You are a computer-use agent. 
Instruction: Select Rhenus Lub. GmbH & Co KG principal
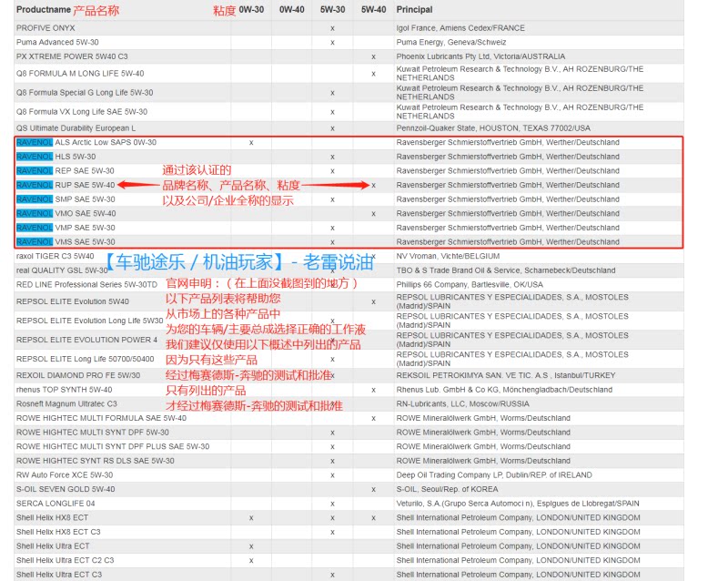pos(504,390)
